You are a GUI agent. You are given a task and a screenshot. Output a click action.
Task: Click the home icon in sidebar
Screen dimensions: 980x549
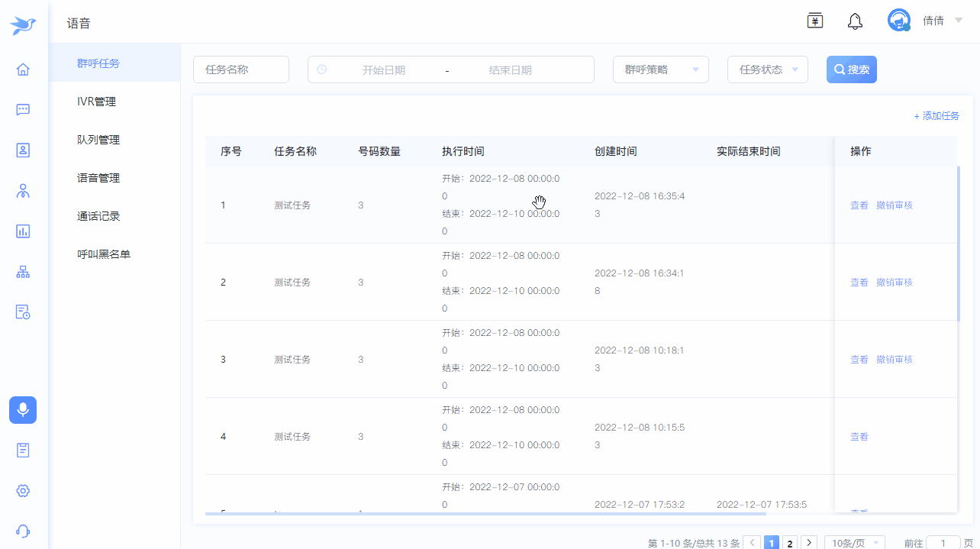point(23,69)
